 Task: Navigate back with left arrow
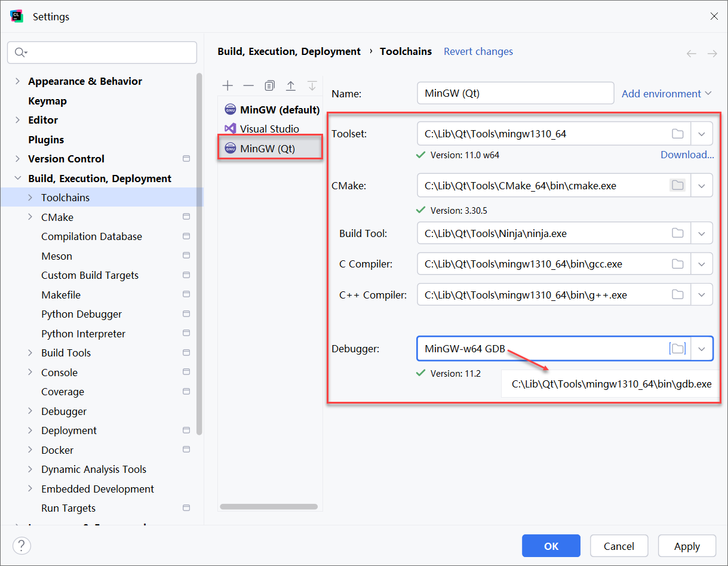click(692, 54)
